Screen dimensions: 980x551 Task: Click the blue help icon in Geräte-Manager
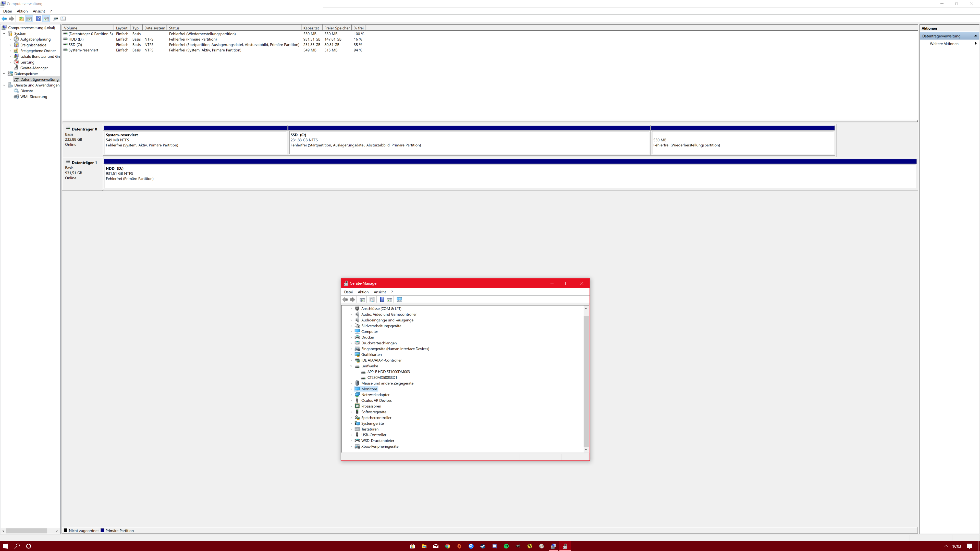tap(382, 300)
